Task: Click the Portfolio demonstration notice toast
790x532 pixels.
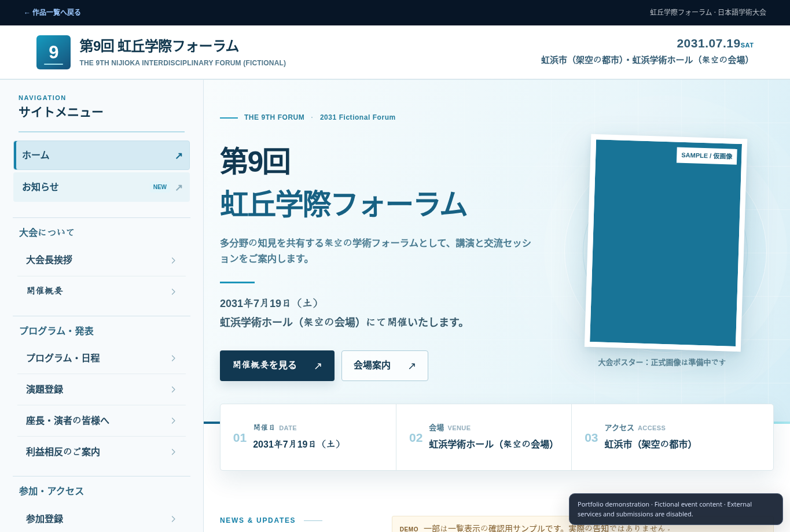Action: coord(676,509)
